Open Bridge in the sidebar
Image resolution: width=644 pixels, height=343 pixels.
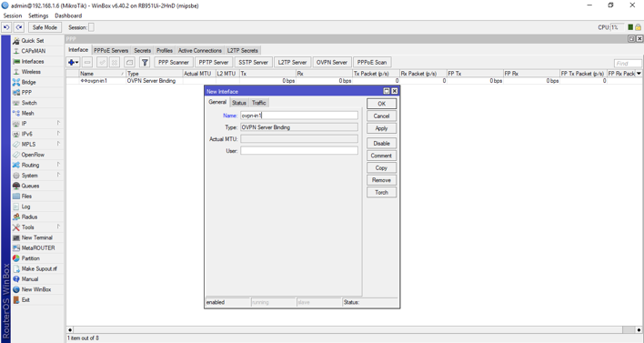click(x=29, y=82)
